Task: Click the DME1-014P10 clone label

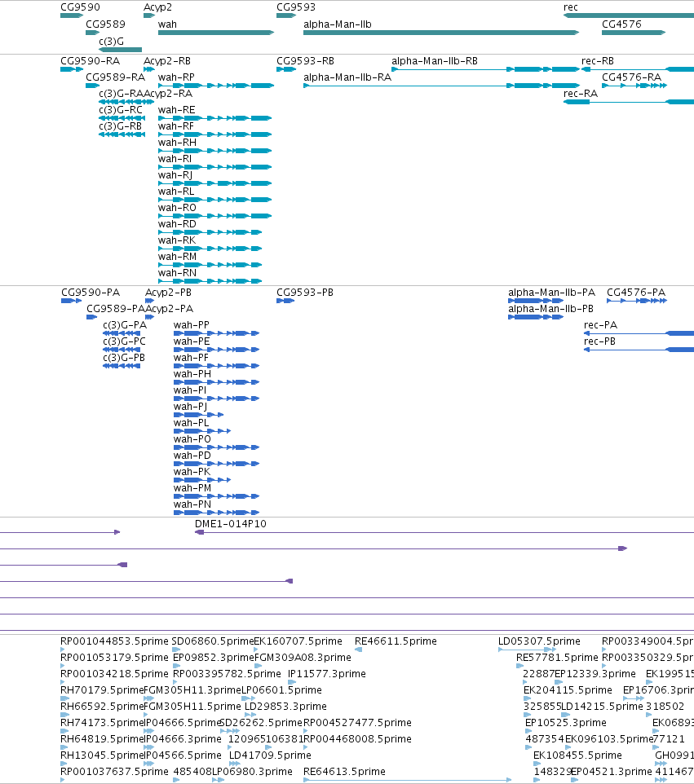Action: [x=231, y=524]
